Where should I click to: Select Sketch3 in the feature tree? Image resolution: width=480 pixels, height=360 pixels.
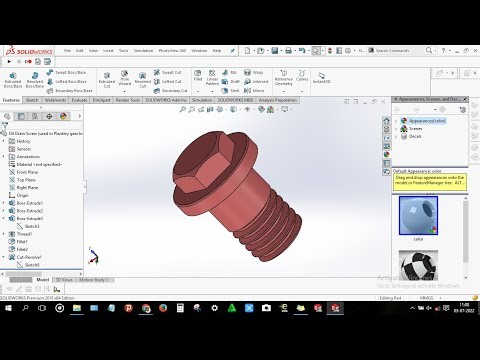point(28,226)
